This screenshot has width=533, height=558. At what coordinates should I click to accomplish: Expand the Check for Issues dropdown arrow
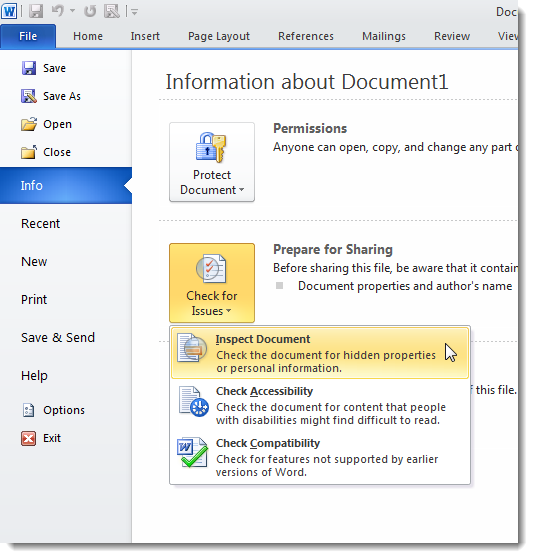pos(228,311)
